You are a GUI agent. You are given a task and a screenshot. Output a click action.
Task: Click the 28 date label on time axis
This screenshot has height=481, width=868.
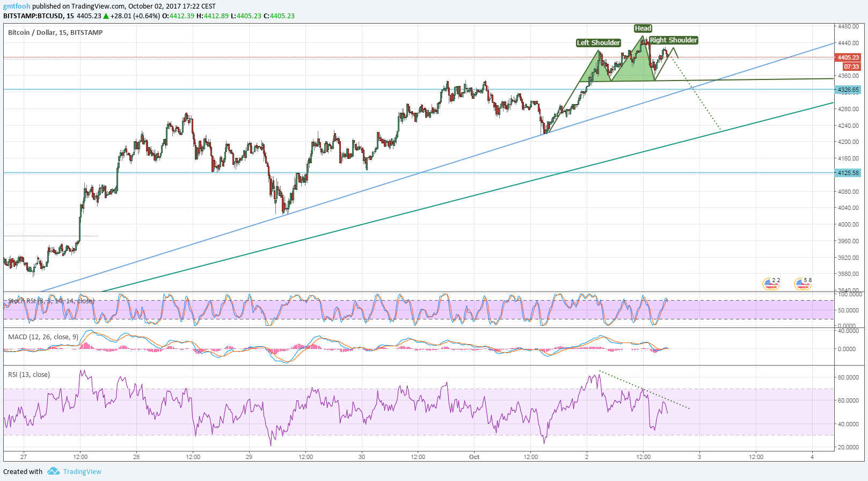(x=136, y=457)
